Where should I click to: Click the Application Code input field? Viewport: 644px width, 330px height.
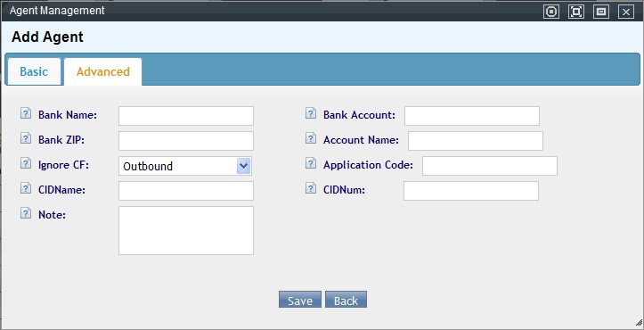click(x=490, y=166)
